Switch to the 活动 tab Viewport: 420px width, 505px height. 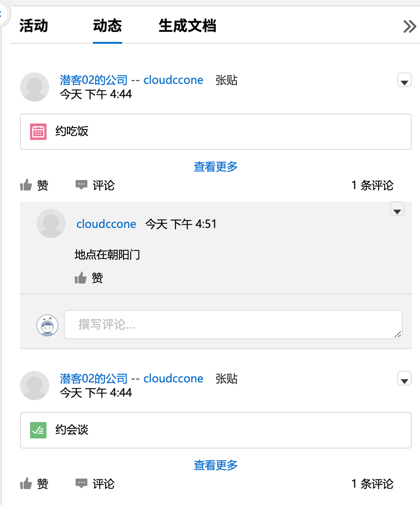tap(34, 26)
